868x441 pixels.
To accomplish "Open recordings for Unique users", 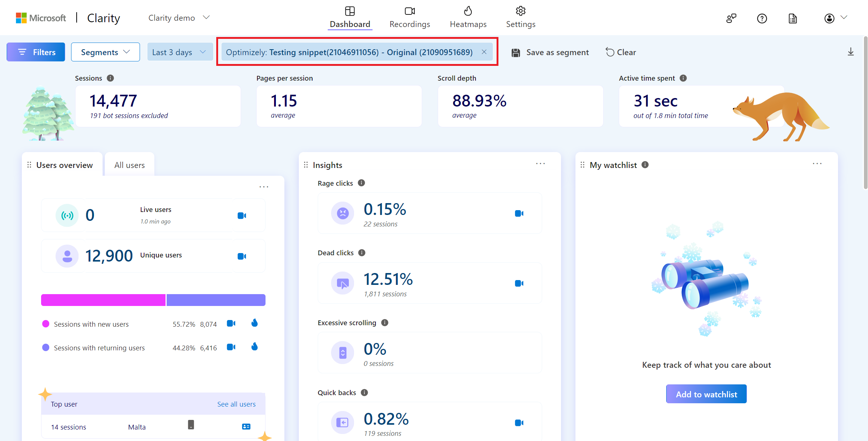I will 241,256.
